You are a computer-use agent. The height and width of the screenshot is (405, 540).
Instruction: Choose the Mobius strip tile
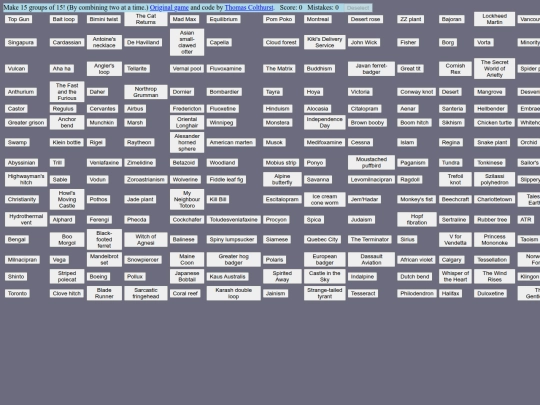click(x=281, y=163)
